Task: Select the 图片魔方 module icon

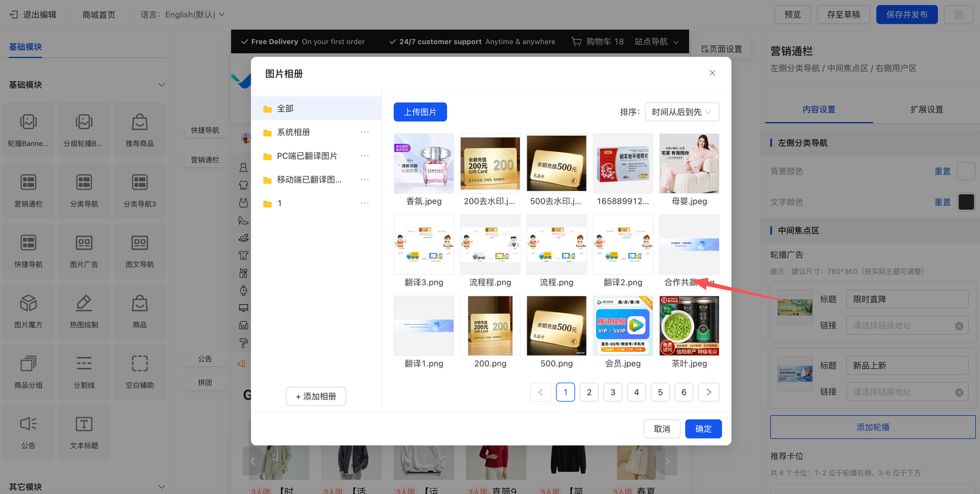Action: coord(28,304)
